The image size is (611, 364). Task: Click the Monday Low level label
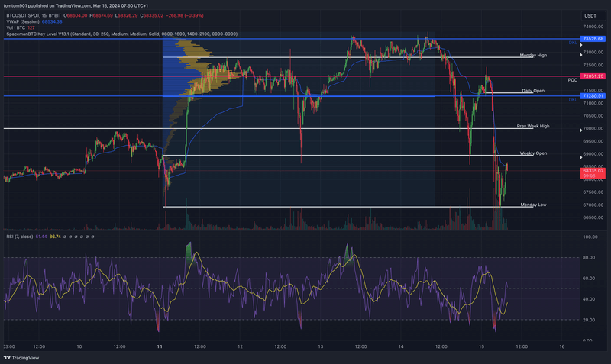pos(533,205)
